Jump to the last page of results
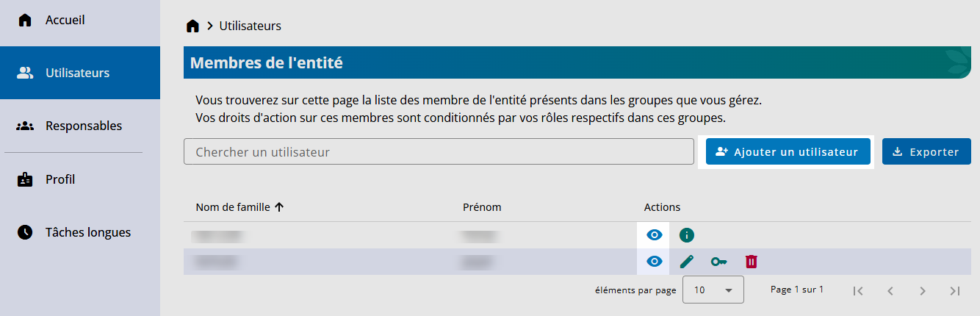The height and width of the screenshot is (316, 980). 954,290
